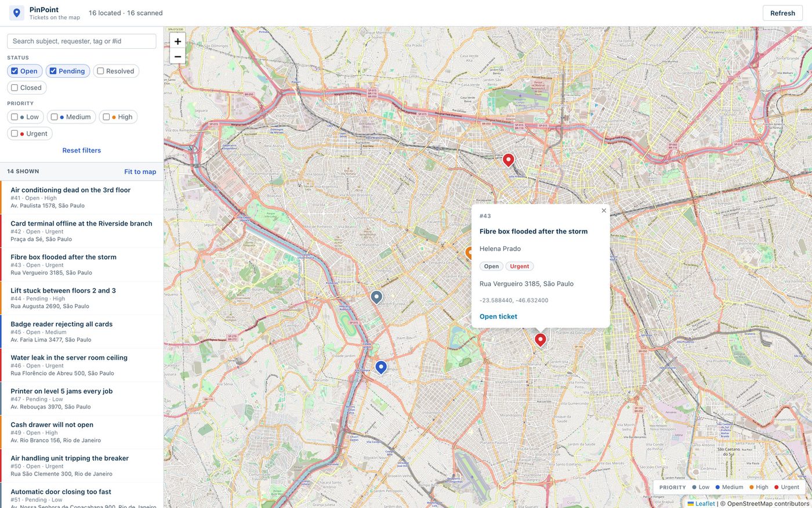Click the gray low-priority map pin
This screenshot has height=508, width=812.
pos(376,297)
